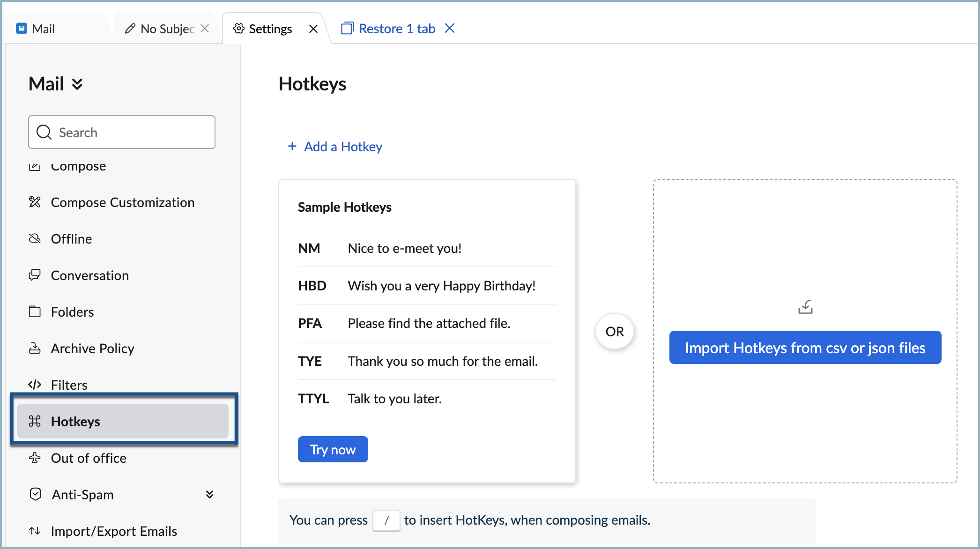This screenshot has height=549, width=980.
Task: Click Add a Hotkey link
Action: coord(342,147)
